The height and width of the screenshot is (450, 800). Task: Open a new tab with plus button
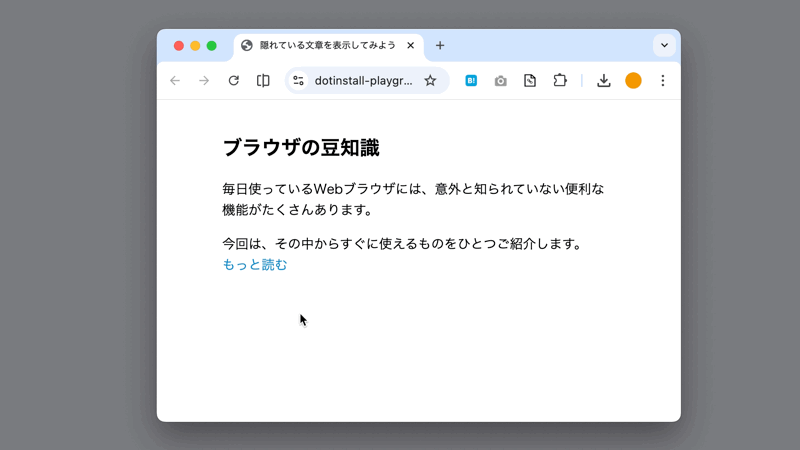[440, 45]
